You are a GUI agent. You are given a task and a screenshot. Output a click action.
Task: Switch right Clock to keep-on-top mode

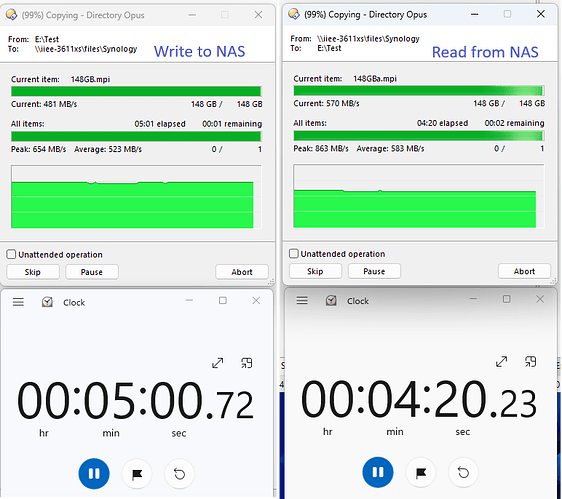coord(530,361)
